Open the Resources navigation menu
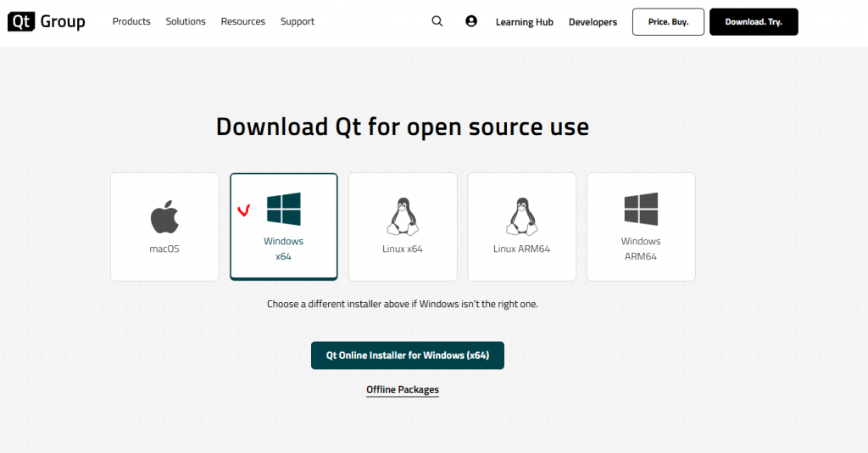 tap(242, 22)
